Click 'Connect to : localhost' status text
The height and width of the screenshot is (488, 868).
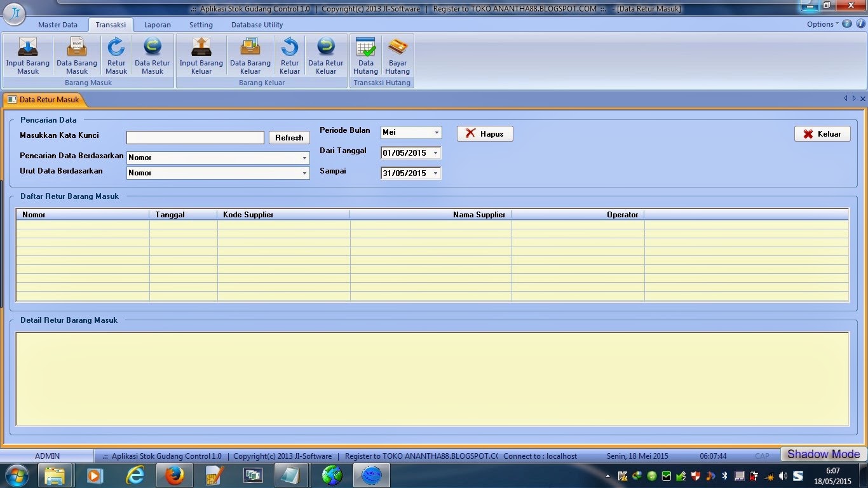pyautogui.click(x=540, y=456)
